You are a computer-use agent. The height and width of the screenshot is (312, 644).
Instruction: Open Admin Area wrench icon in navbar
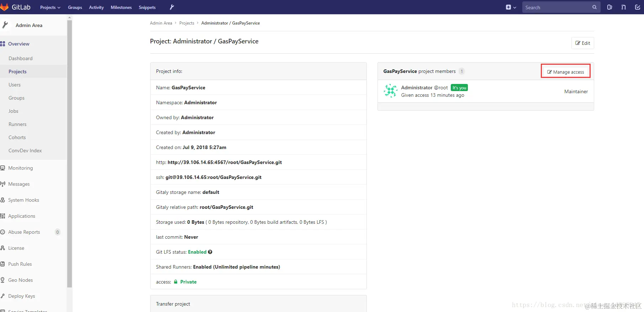pos(172,7)
